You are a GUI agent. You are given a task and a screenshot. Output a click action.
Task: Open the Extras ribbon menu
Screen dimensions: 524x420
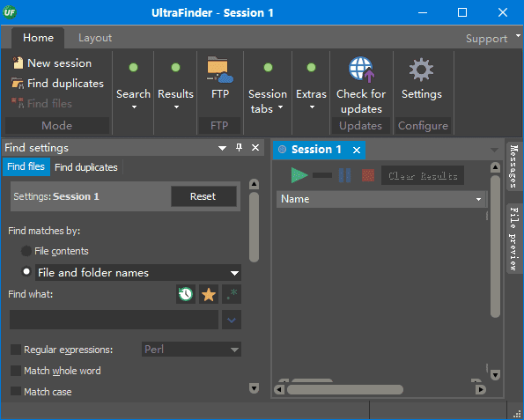pyautogui.click(x=311, y=86)
